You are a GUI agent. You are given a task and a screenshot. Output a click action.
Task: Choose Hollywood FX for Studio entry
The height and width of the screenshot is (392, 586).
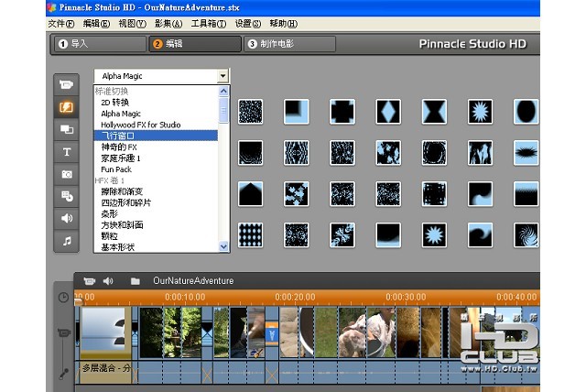140,125
